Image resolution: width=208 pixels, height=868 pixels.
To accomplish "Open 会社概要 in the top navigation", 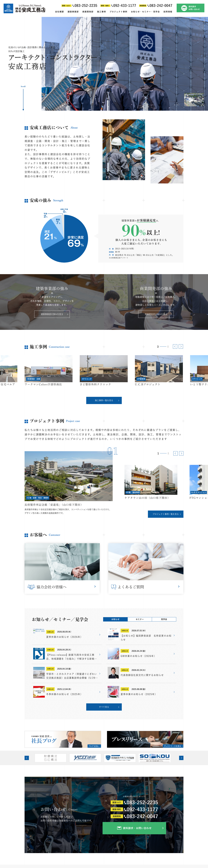I will [59, 12].
